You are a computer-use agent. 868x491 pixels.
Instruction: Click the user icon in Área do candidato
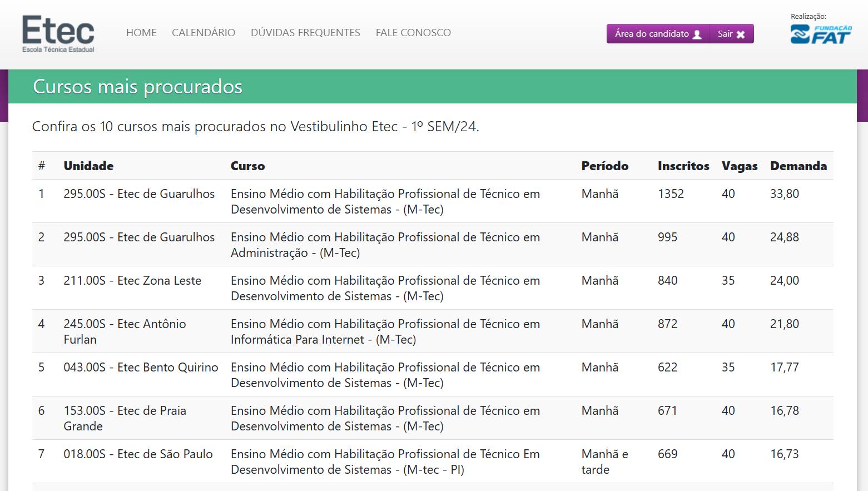(x=697, y=34)
